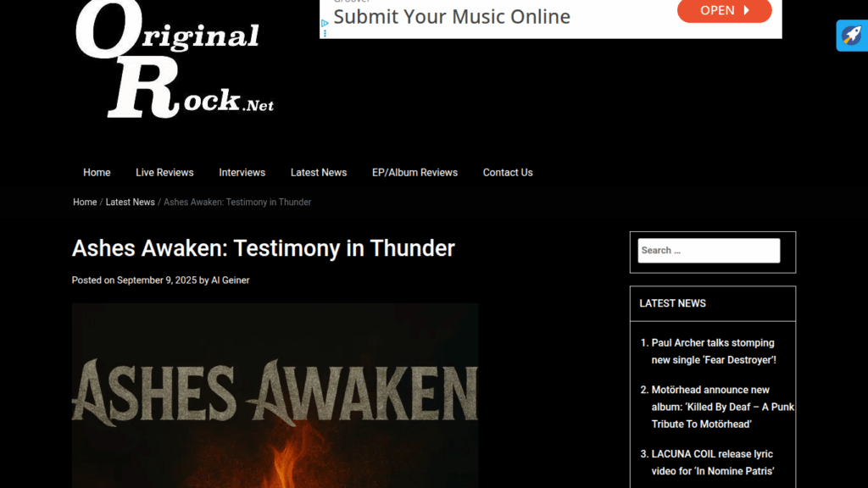Click the Latest News breadcrumb link
This screenshot has height=488, width=868.
point(130,202)
